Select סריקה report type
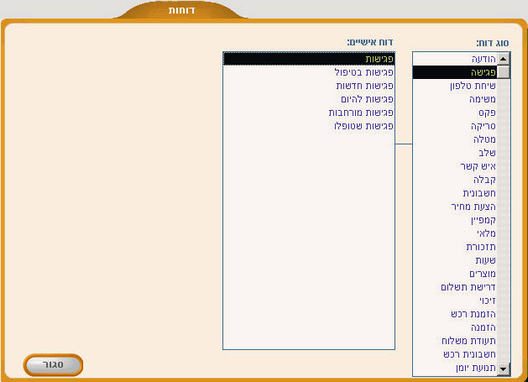528x382 pixels. (x=455, y=126)
